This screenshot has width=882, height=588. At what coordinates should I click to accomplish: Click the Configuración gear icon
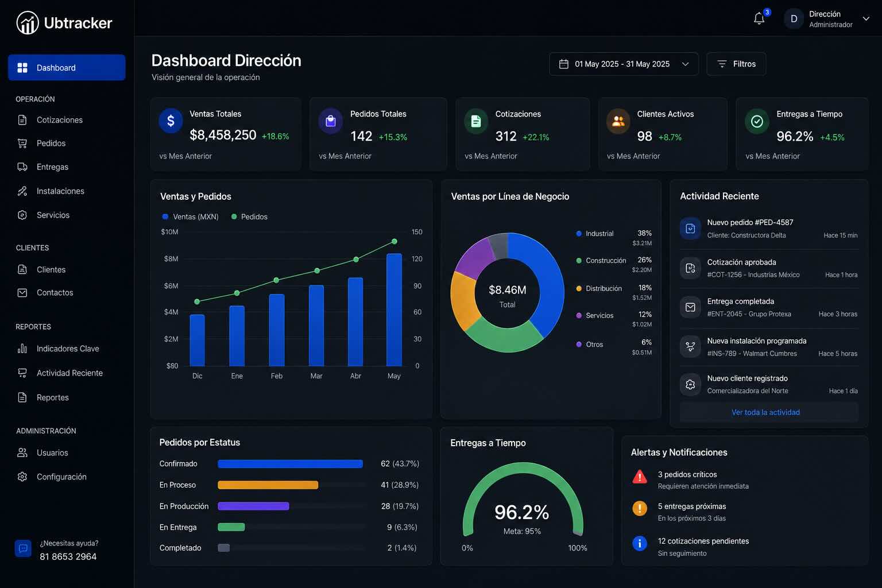[x=22, y=477]
